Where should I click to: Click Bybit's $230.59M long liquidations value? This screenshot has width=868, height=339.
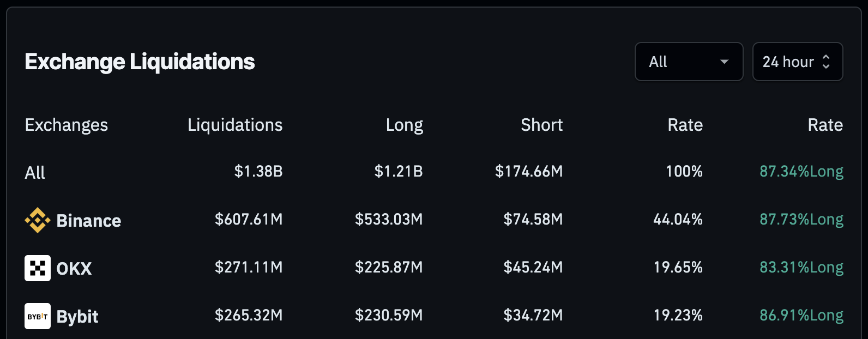coord(389,316)
